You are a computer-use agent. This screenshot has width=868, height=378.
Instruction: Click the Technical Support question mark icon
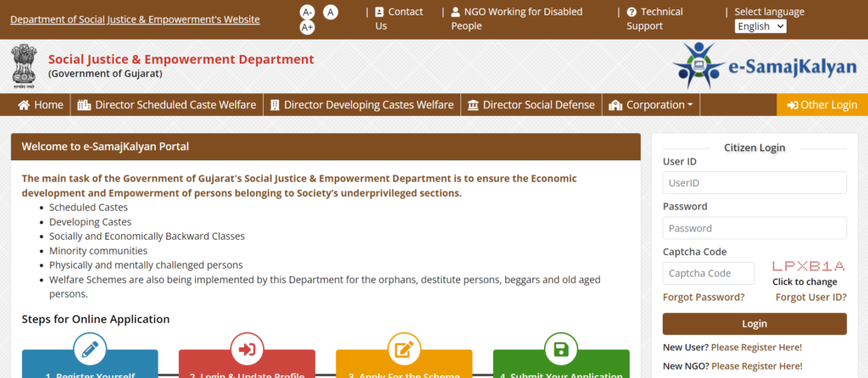(x=632, y=12)
